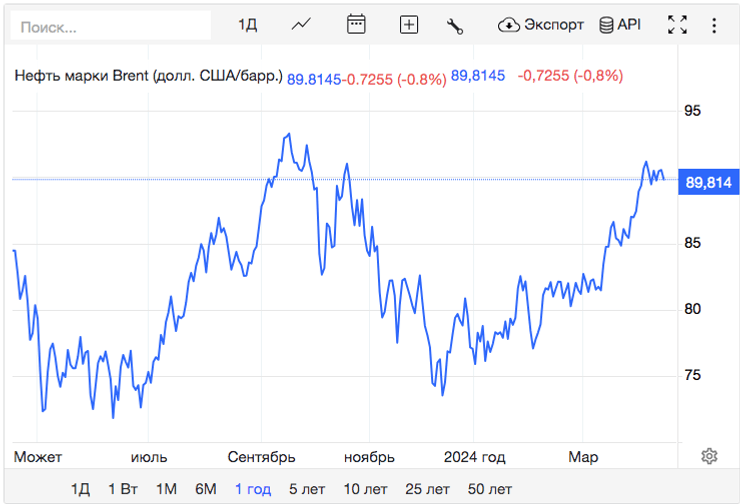The width and height of the screenshot is (740, 504).
Task: Switch to 6М time range
Action: coord(206,489)
